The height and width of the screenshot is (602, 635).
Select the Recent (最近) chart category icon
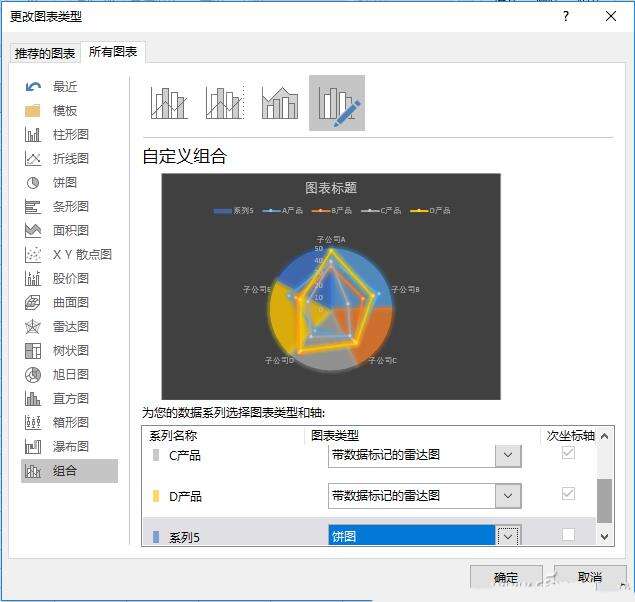[33, 87]
